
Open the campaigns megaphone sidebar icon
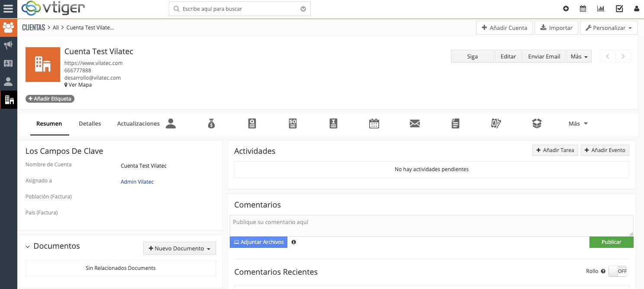coord(8,45)
